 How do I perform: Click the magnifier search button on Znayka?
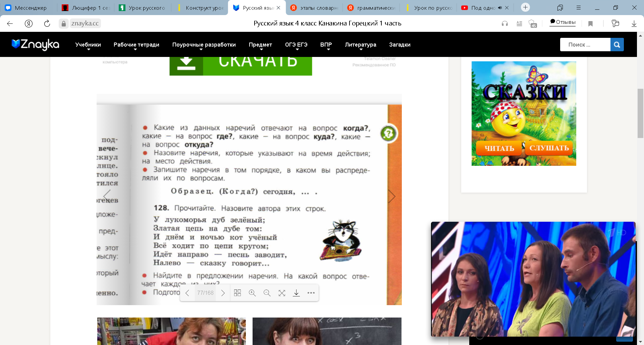(x=617, y=45)
